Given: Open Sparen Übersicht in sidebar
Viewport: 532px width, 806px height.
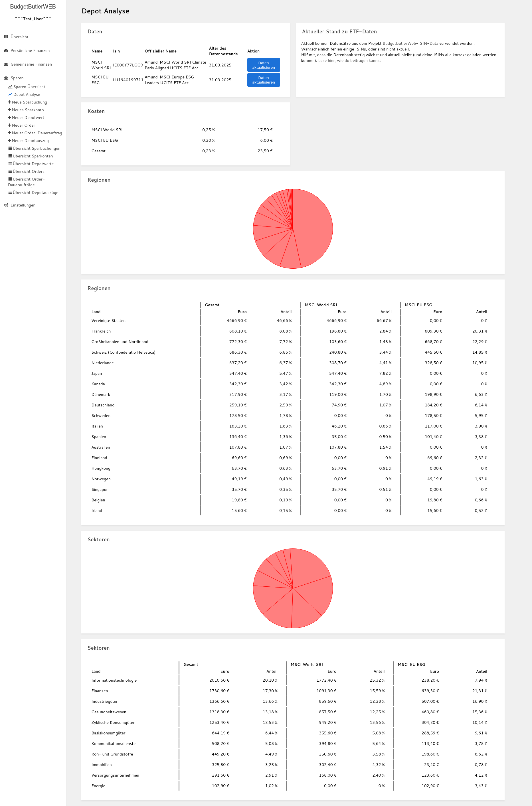Looking at the screenshot, I should point(29,87).
